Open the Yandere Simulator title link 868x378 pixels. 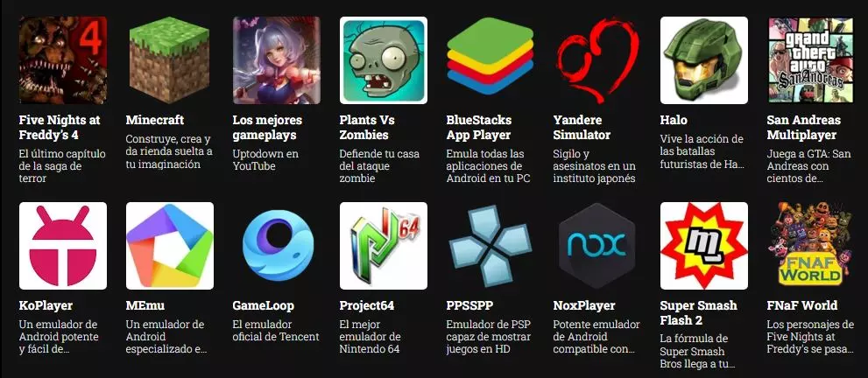point(582,128)
